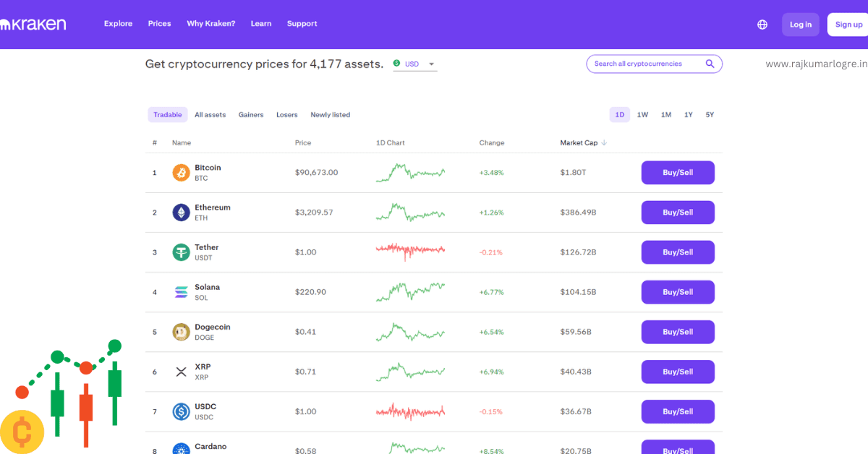Click the -0.21% change value
Viewport: 868px width, 454px height.
point(490,253)
